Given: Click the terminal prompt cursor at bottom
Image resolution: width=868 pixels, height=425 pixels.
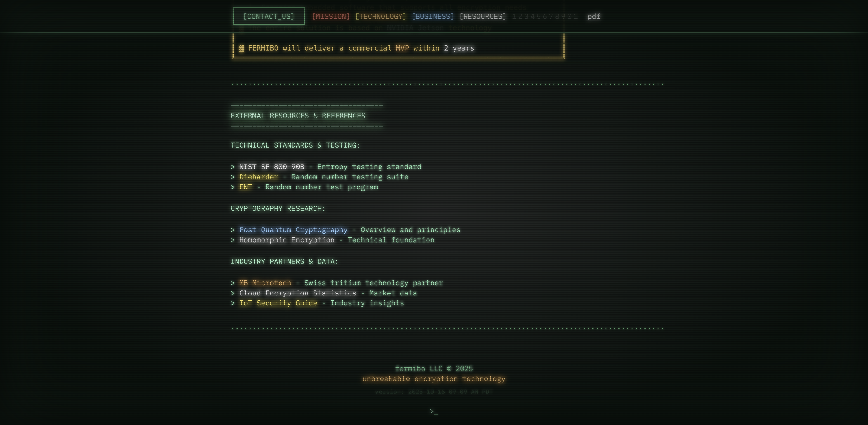Looking at the screenshot, I should (434, 411).
